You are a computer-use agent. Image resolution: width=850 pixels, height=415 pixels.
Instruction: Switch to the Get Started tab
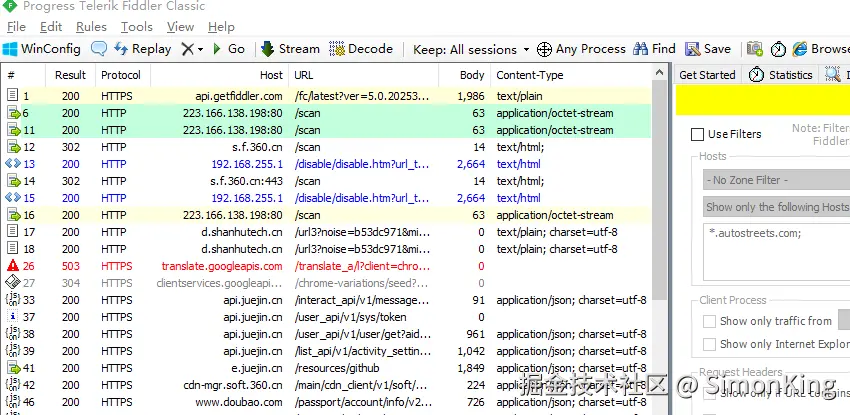(x=707, y=75)
